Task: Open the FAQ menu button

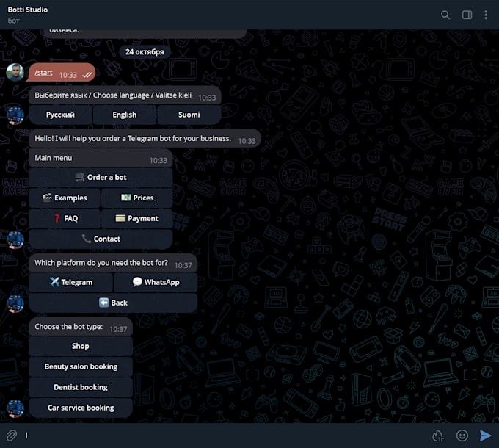Action: [x=65, y=218]
